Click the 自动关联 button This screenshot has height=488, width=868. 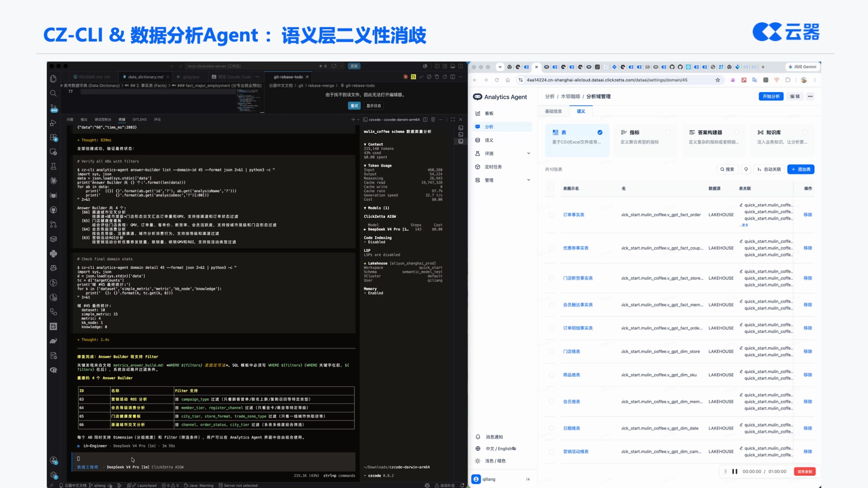768,169
